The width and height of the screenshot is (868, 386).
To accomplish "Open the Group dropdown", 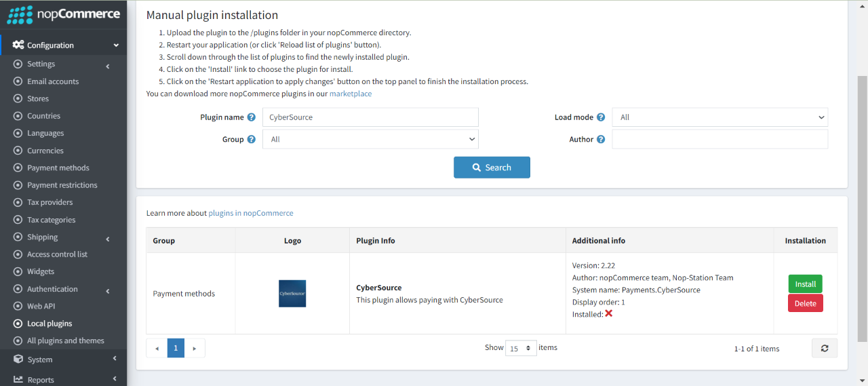I will (370, 139).
